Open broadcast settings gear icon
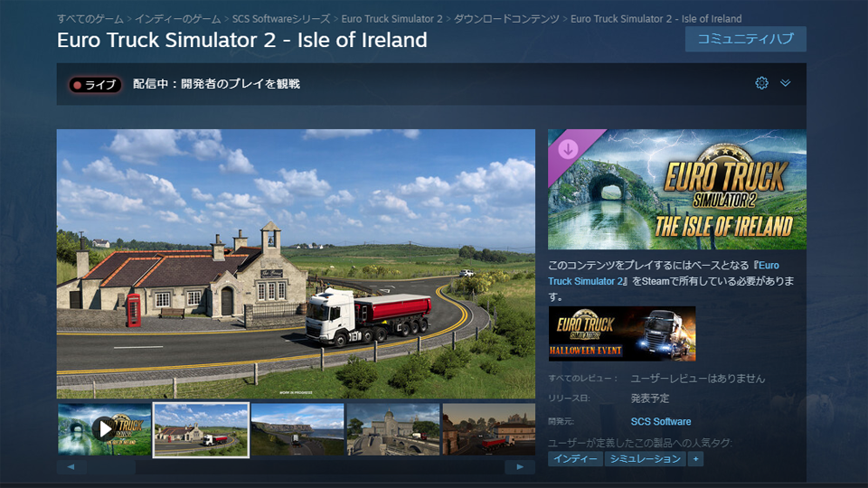 tap(761, 83)
